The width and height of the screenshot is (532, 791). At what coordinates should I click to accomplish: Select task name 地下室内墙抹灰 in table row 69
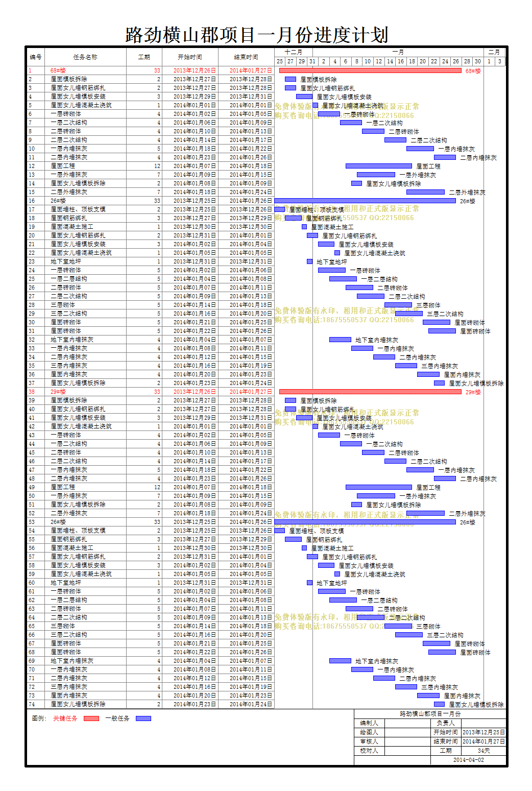click(72, 661)
